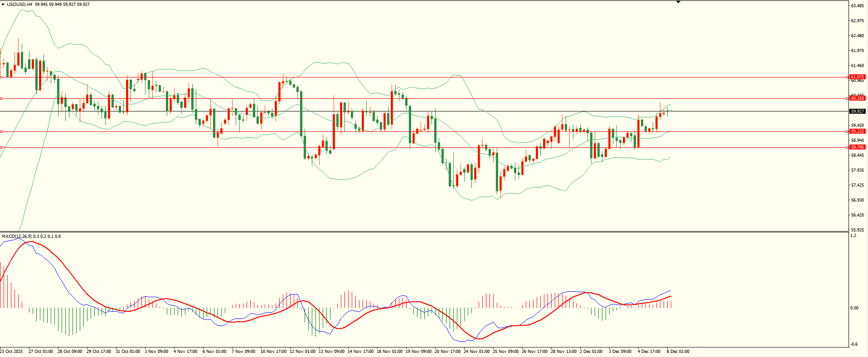The image size is (868, 357).
Task: Click the 8 Dec 01:00 time axis label
Action: [x=678, y=352]
